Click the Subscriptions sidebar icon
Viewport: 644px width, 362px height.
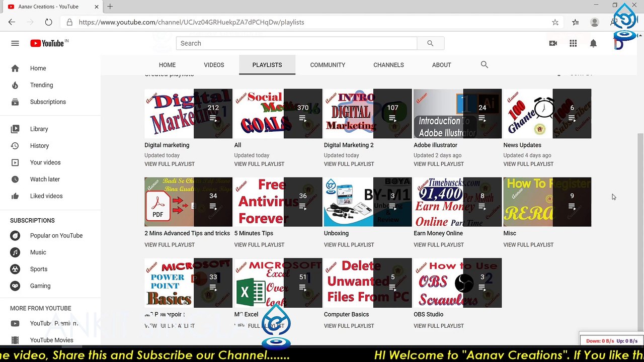15,102
